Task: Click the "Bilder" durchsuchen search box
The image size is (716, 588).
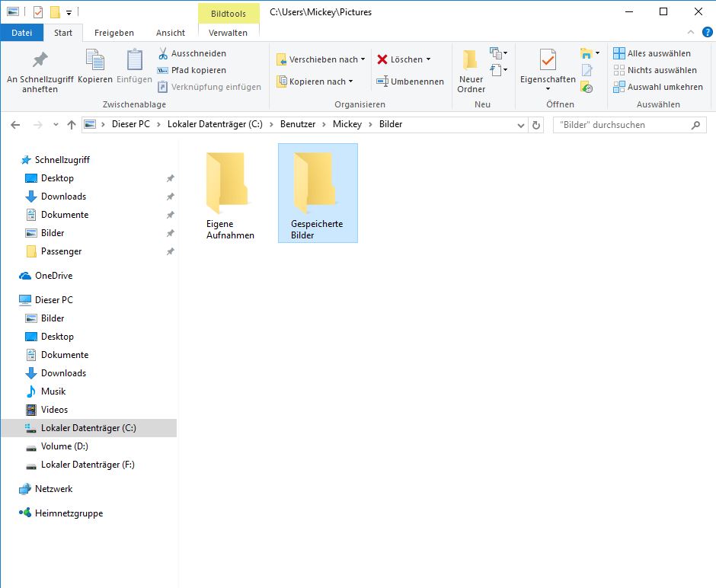Action: pos(629,125)
